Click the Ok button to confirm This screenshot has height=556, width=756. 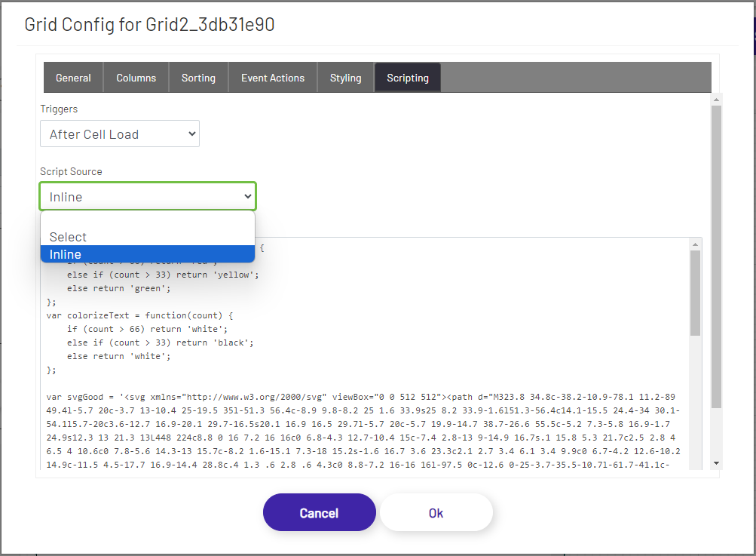click(436, 512)
